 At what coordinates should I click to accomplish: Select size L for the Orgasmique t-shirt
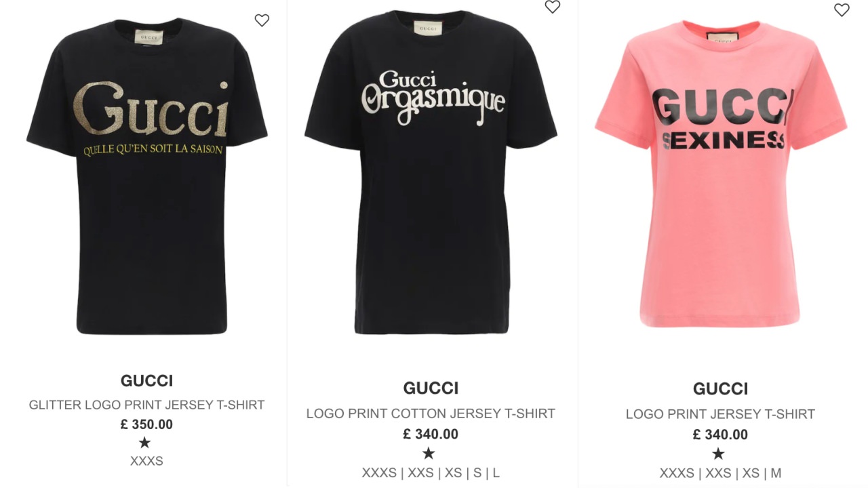tap(496, 473)
